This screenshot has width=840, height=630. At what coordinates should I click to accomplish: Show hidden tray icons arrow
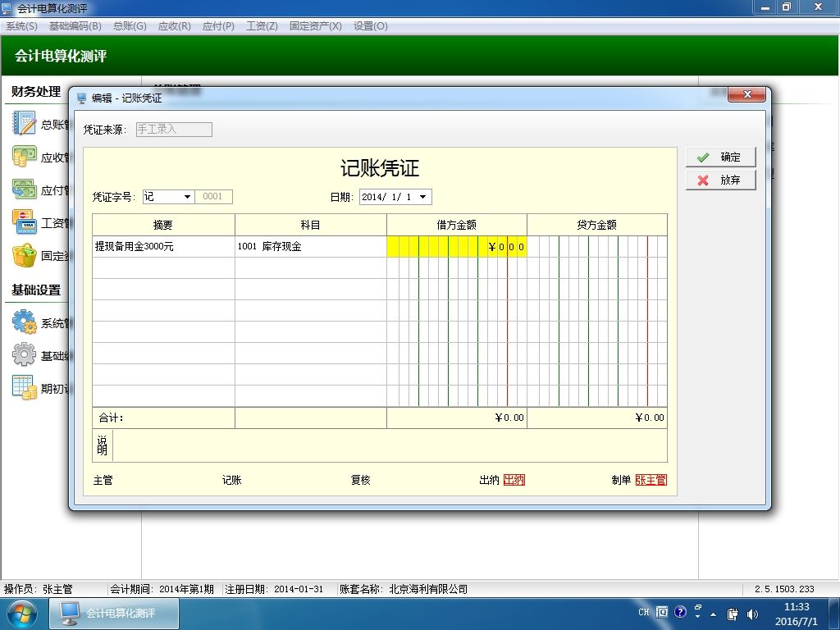click(713, 614)
